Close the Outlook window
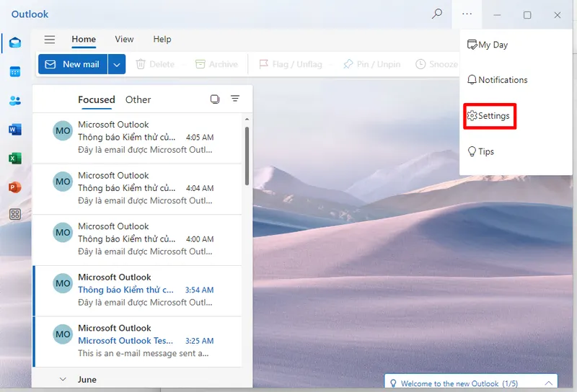The image size is (577, 392). point(558,14)
